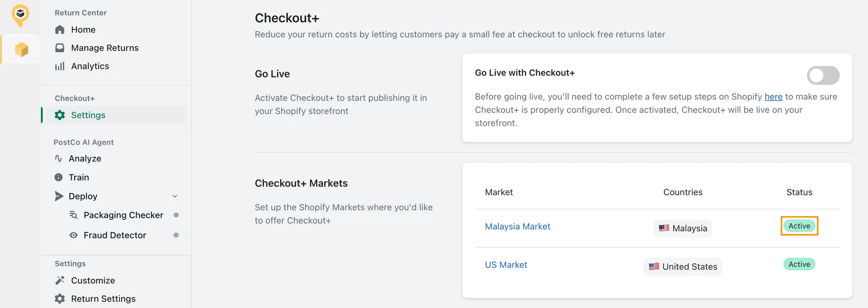Click the Fraud Detector eye icon
Screen dimensions: 868x308
point(73,235)
